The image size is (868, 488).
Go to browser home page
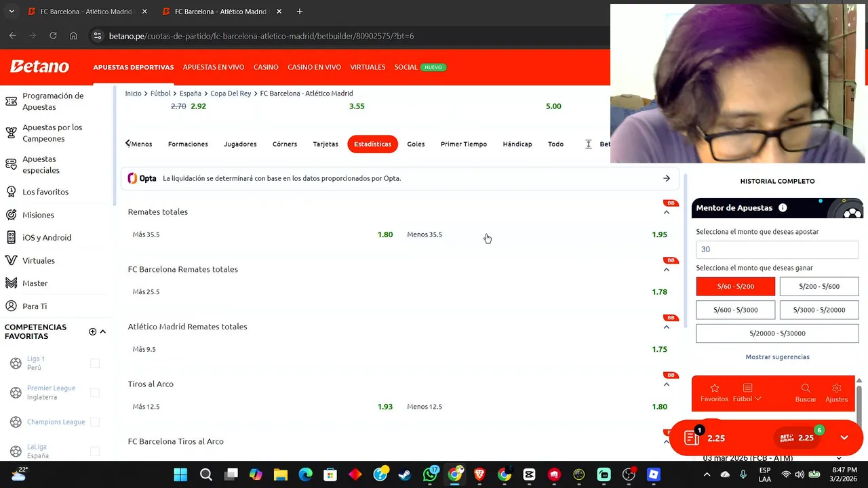(73, 36)
